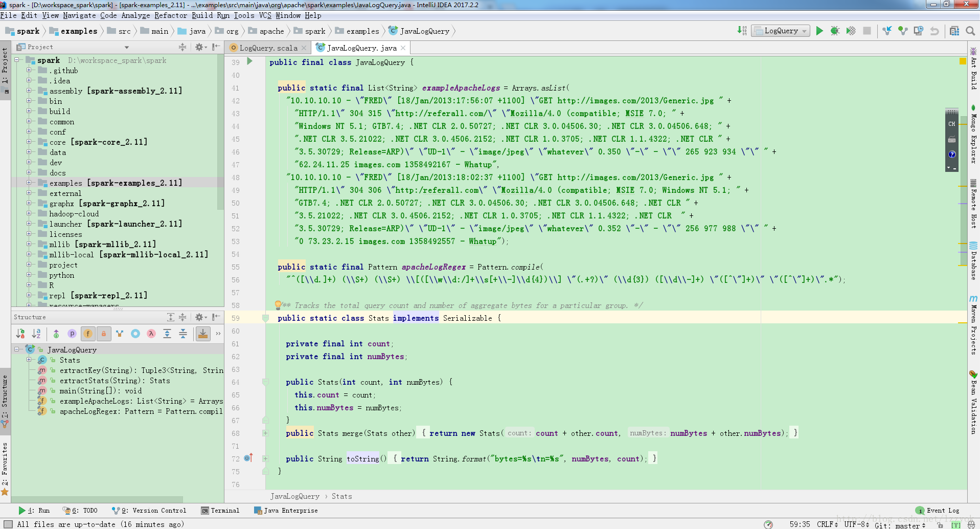The image size is (980, 529).
Task: Expand the mllib module folder
Action: [29, 244]
